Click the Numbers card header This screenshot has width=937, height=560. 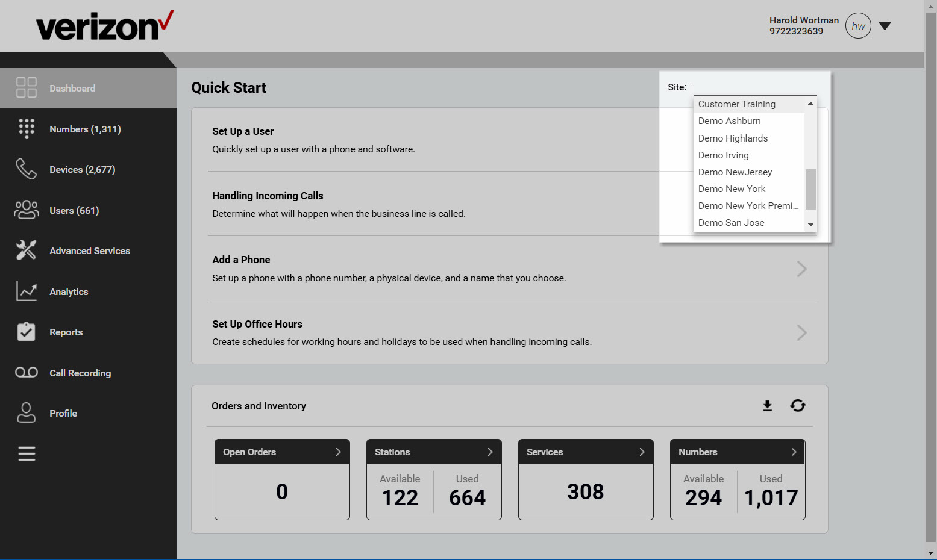pyautogui.click(x=738, y=452)
